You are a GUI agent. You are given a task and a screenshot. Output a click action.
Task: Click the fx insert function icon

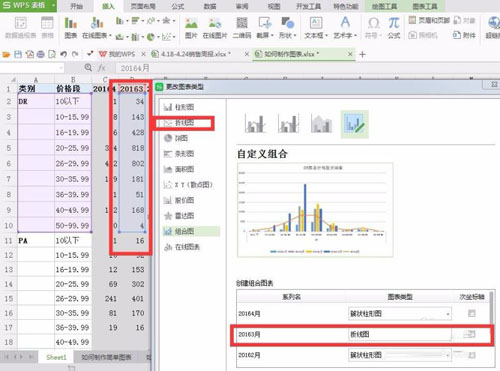click(x=102, y=68)
